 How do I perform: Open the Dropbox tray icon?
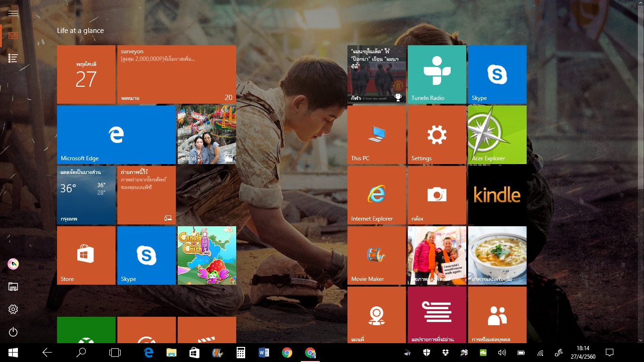pos(446,353)
